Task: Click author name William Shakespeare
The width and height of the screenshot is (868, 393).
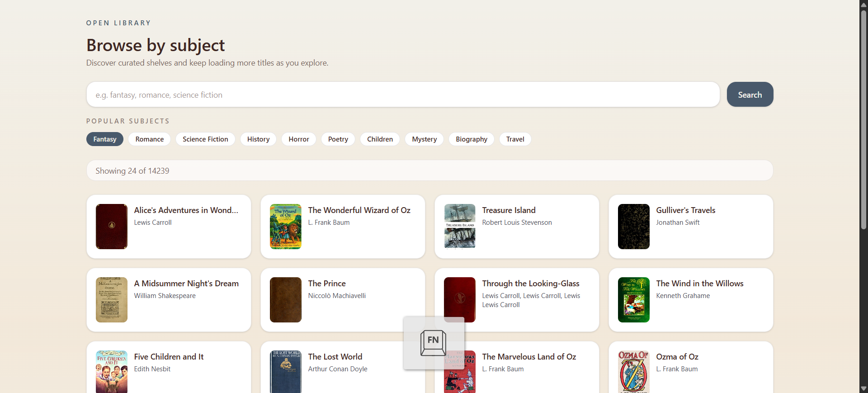Action: coord(165,296)
